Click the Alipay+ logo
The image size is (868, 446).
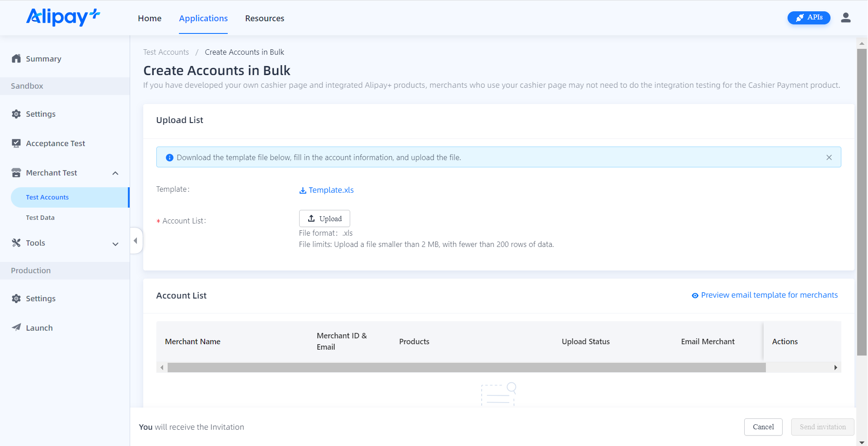click(63, 17)
